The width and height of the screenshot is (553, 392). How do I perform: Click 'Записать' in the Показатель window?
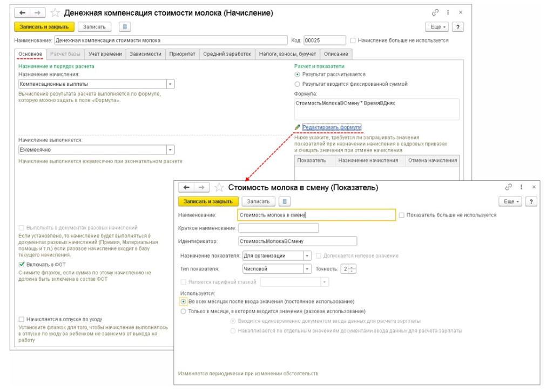pyautogui.click(x=258, y=201)
